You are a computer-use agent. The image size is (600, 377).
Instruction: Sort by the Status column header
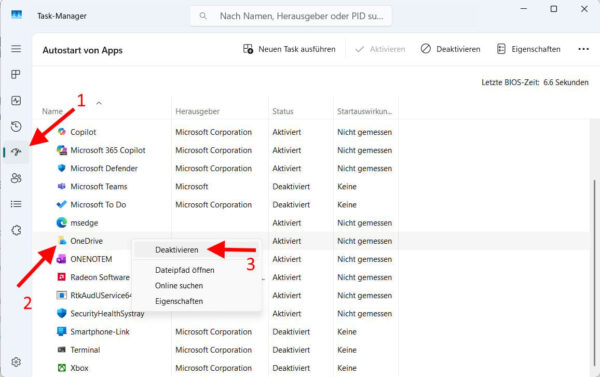pos(283,111)
